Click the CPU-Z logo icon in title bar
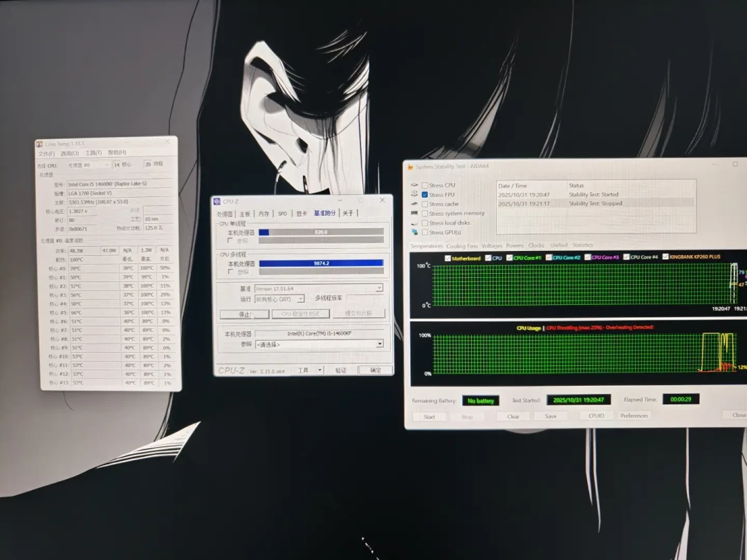Screen dimensions: 747x560 click(x=216, y=201)
